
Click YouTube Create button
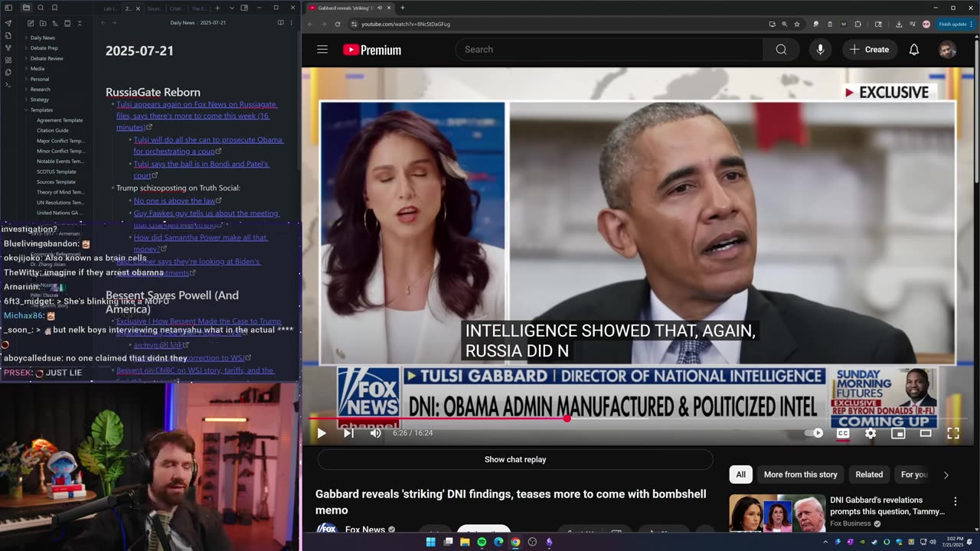point(869,50)
